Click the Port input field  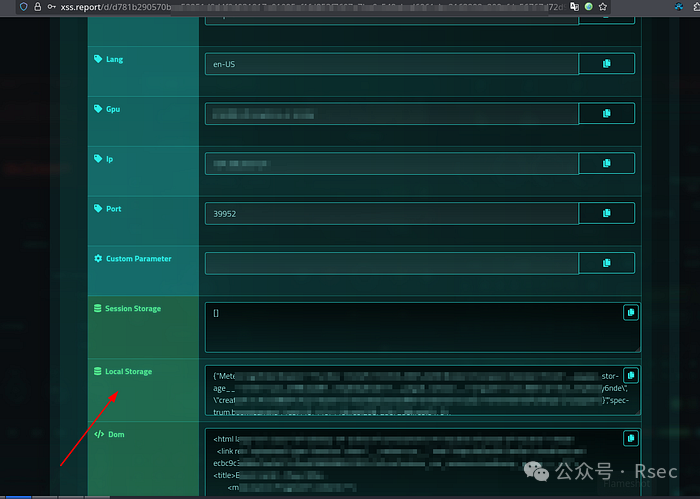click(391, 213)
